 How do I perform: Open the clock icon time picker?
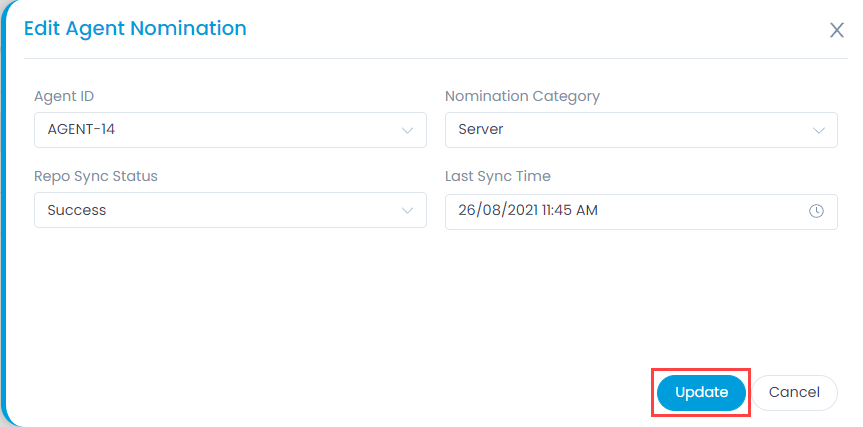[x=816, y=211]
